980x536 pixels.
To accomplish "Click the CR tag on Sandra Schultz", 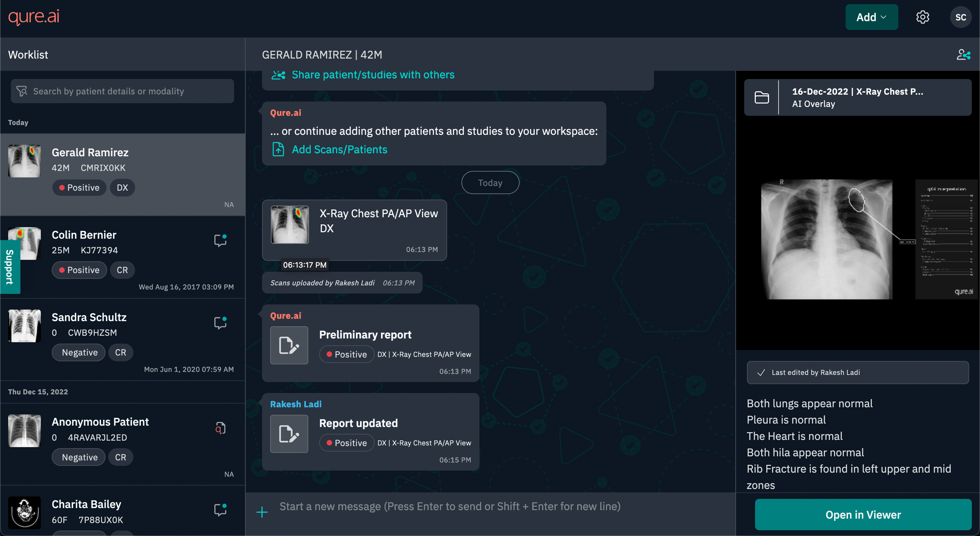I will click(x=120, y=352).
